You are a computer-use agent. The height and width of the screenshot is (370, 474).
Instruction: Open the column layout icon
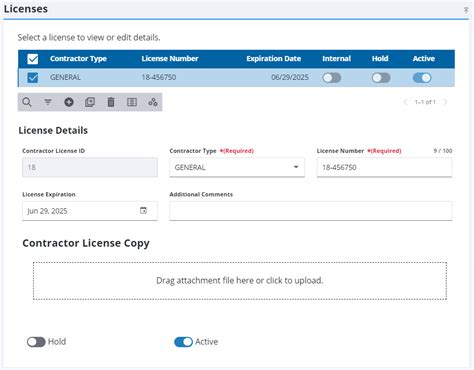pos(132,102)
